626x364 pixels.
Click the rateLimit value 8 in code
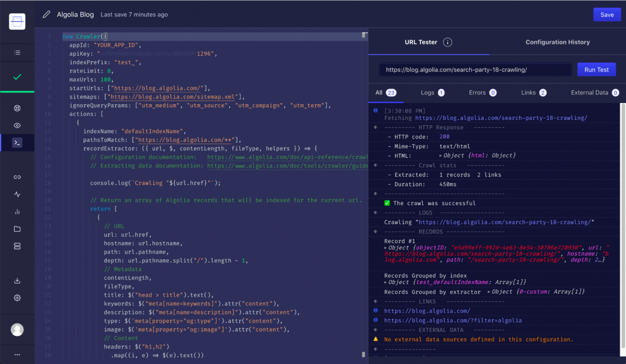pos(109,71)
